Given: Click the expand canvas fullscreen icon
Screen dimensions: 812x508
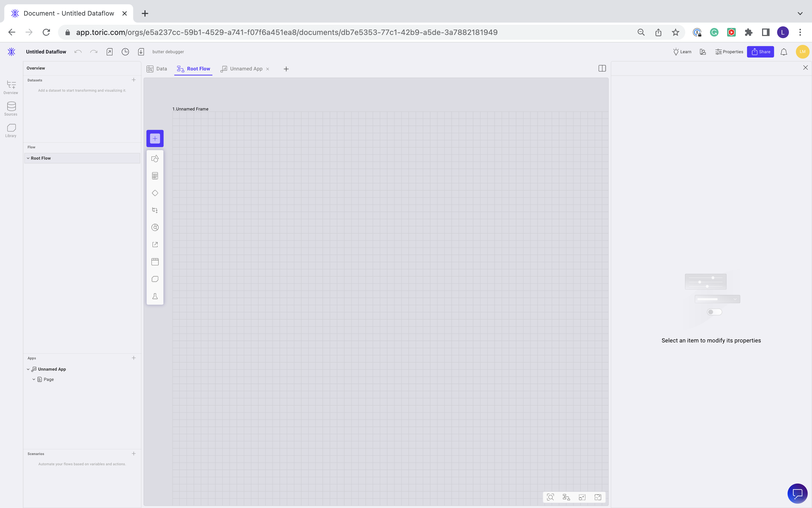Looking at the screenshot, I should (598, 497).
